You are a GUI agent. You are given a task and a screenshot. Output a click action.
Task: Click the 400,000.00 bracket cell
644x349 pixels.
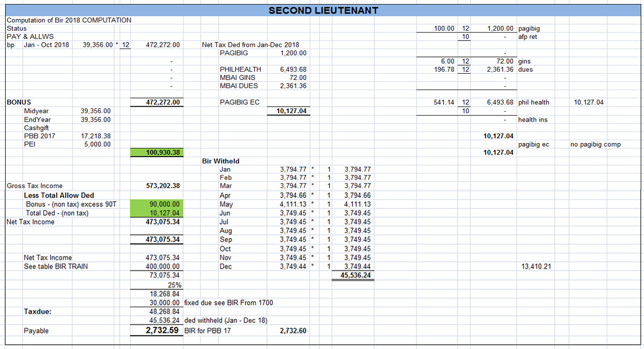coord(163,266)
